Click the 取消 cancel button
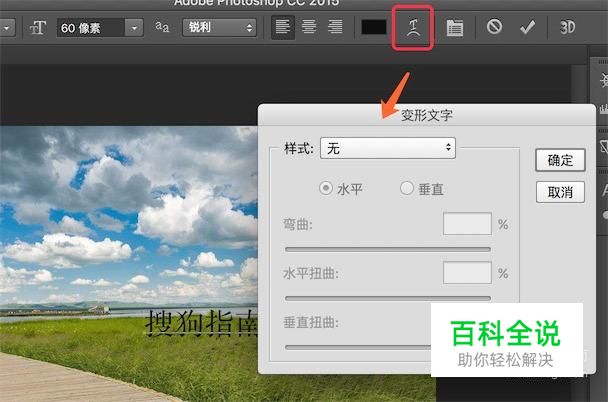 (x=560, y=192)
